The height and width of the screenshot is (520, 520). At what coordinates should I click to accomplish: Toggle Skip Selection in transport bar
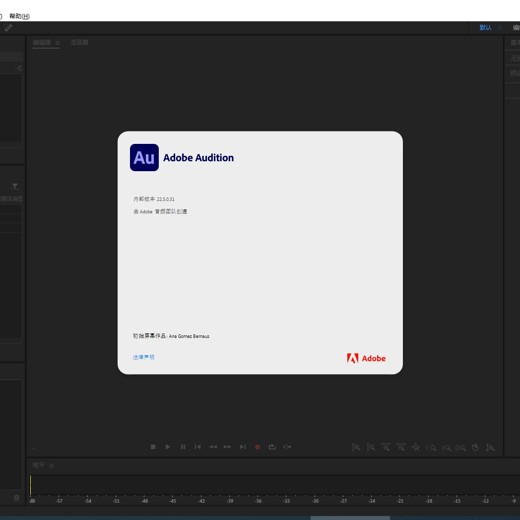coord(287,447)
